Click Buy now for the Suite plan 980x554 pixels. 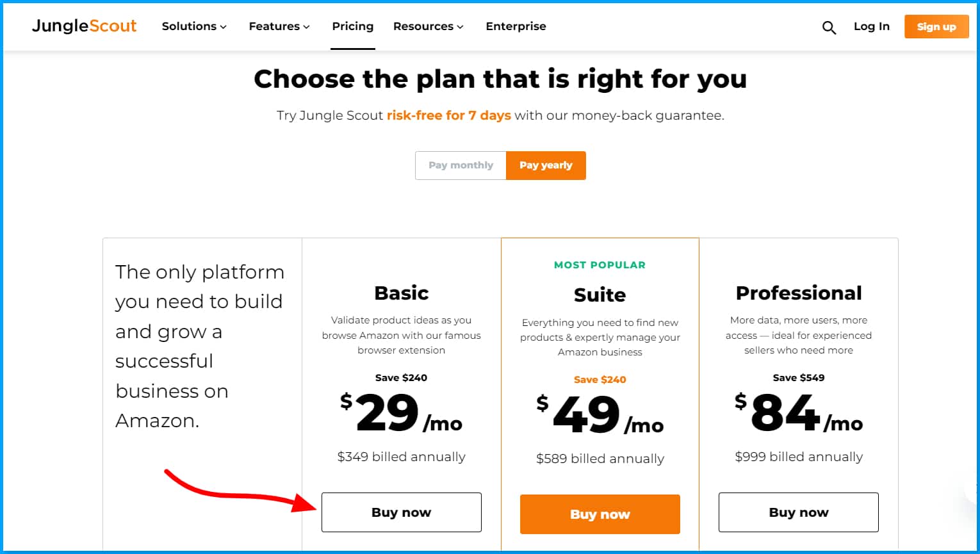coord(600,514)
